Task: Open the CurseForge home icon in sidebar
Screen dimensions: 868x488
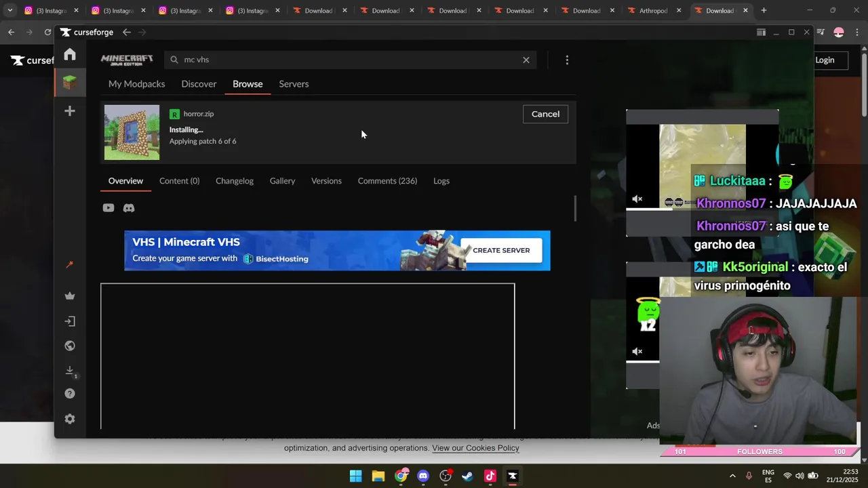Action: tap(70, 54)
